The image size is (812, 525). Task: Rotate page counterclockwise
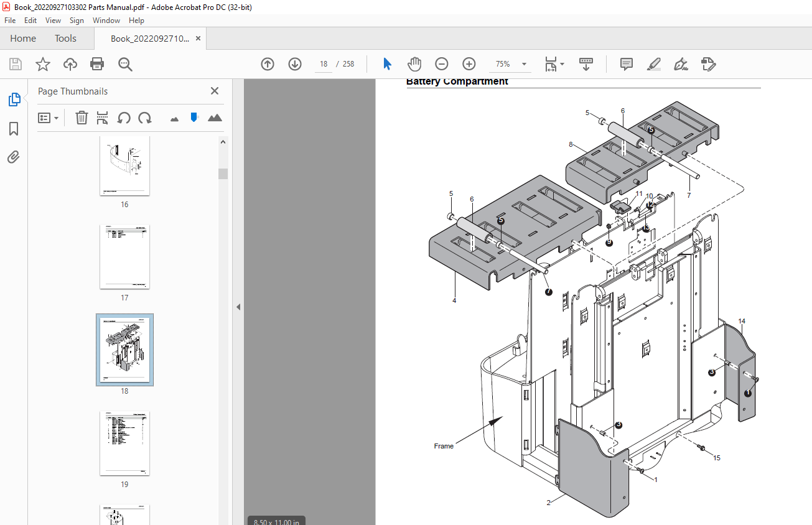point(124,118)
